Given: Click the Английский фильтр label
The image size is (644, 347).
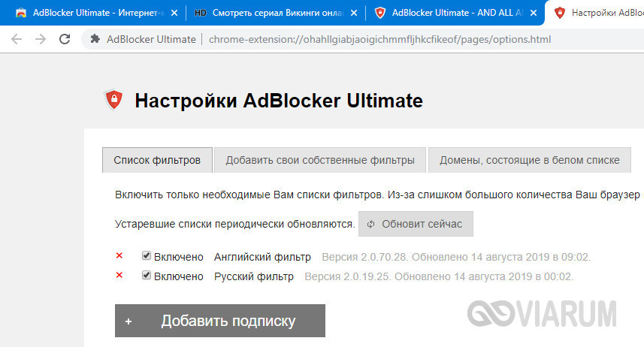Looking at the screenshot, I should [x=262, y=257].
